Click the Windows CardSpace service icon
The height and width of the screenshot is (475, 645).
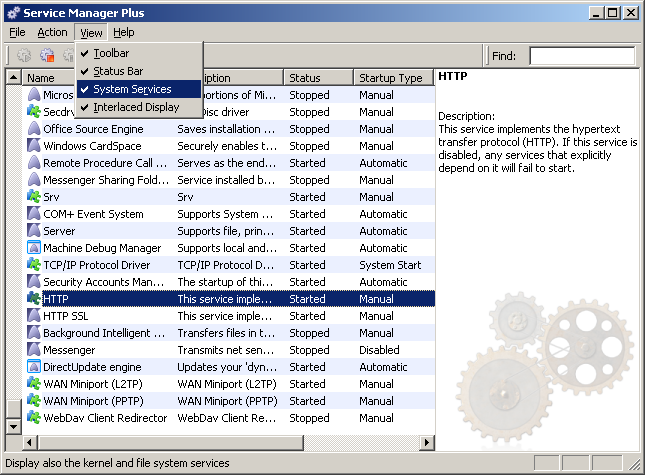pyautogui.click(x=34, y=146)
